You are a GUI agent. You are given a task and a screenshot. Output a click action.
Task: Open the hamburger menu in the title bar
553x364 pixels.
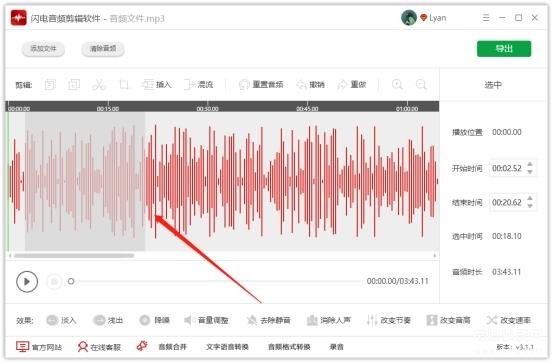pos(486,18)
